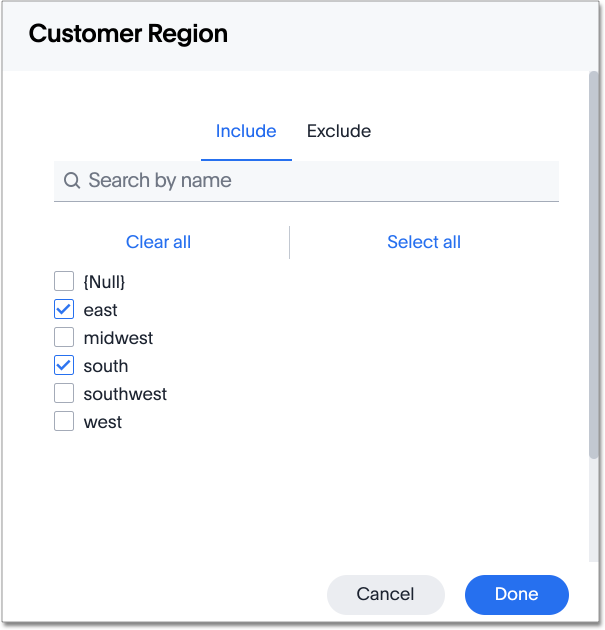Click the Select all link
Screen dimensions: 605x630
tap(424, 242)
